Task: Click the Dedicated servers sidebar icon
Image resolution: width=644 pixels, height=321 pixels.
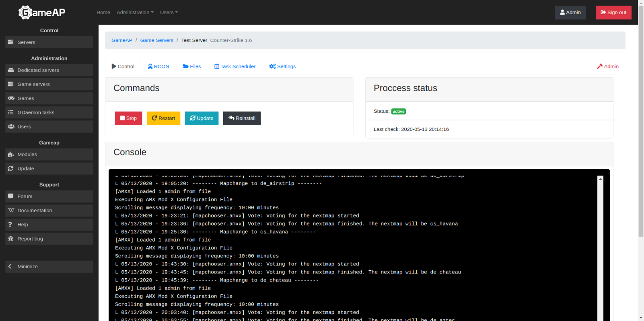Action: click(11, 70)
